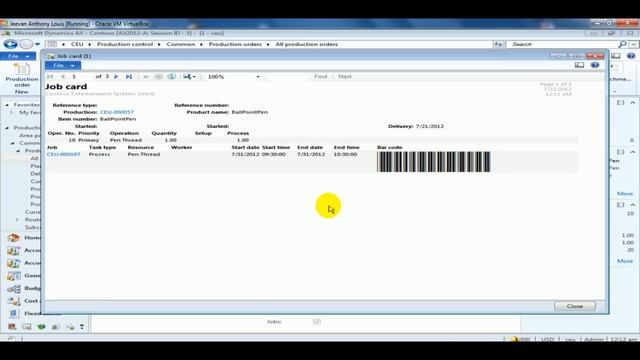The height and width of the screenshot is (360, 640).
Task: Click the page number input field
Action: (x=80, y=76)
